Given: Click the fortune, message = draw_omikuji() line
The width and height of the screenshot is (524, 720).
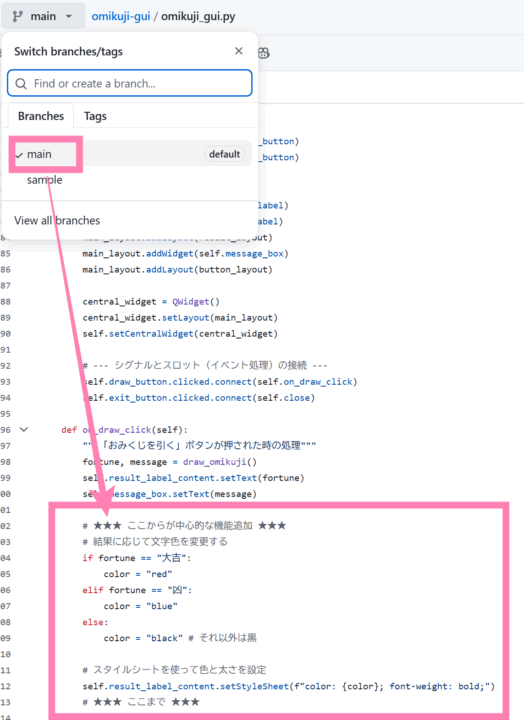Looking at the screenshot, I should tap(169, 462).
